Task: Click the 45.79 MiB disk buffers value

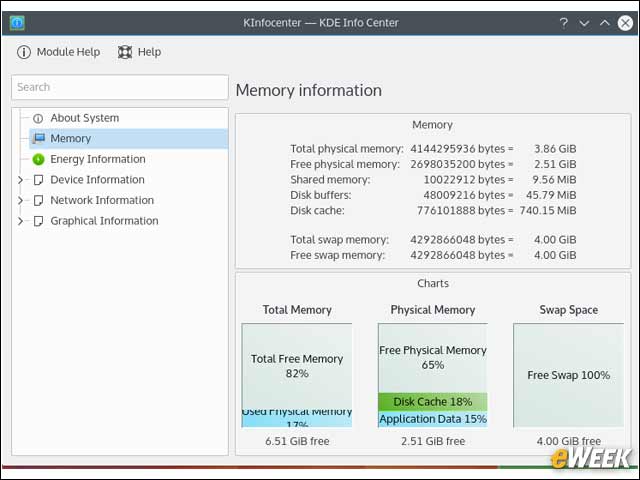Action: 551,195
